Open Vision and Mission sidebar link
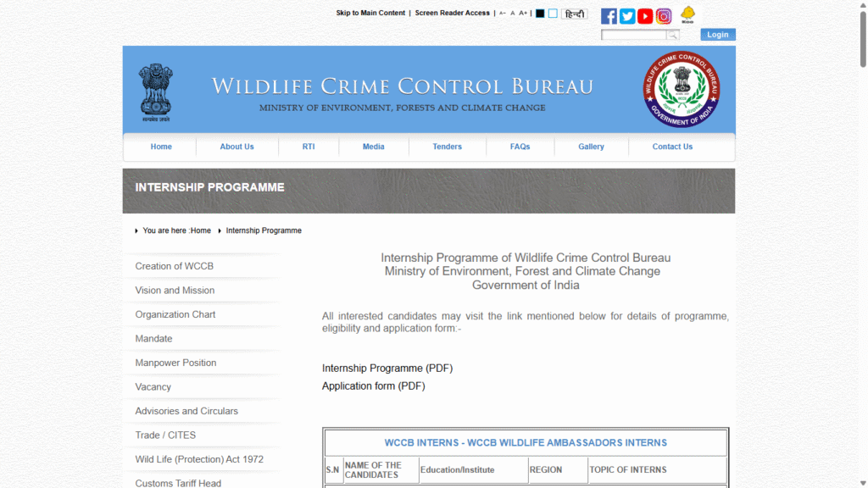 pyautogui.click(x=175, y=291)
